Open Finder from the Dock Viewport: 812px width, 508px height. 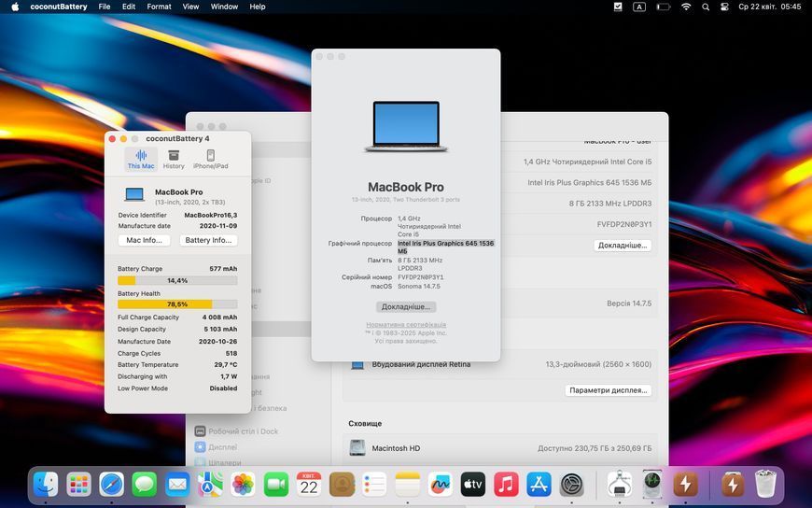(46, 486)
